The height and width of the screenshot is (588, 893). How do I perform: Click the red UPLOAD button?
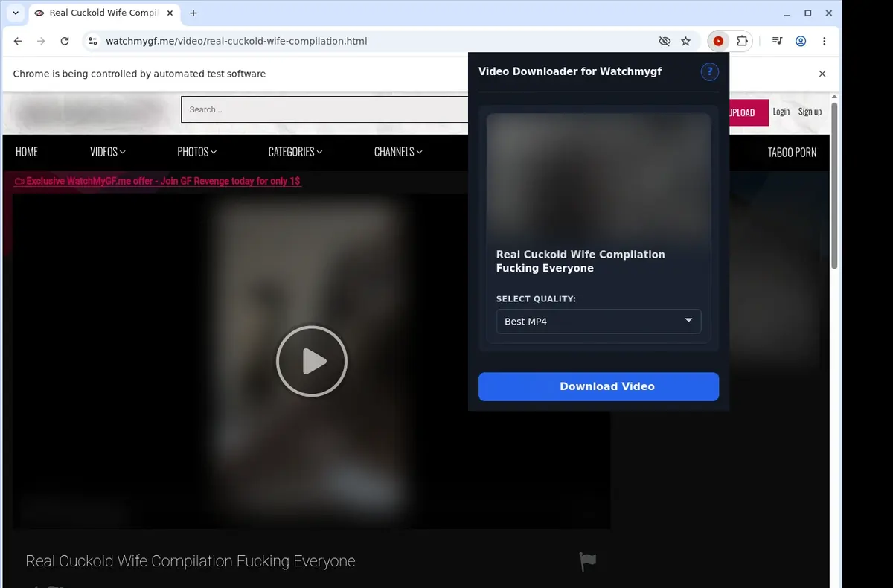click(x=747, y=112)
